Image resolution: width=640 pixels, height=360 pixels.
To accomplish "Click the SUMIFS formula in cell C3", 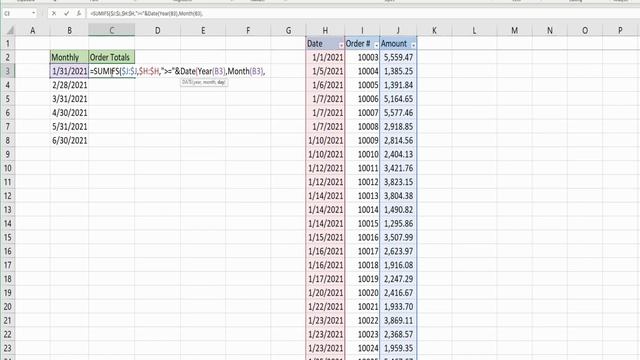I will (x=178, y=71).
